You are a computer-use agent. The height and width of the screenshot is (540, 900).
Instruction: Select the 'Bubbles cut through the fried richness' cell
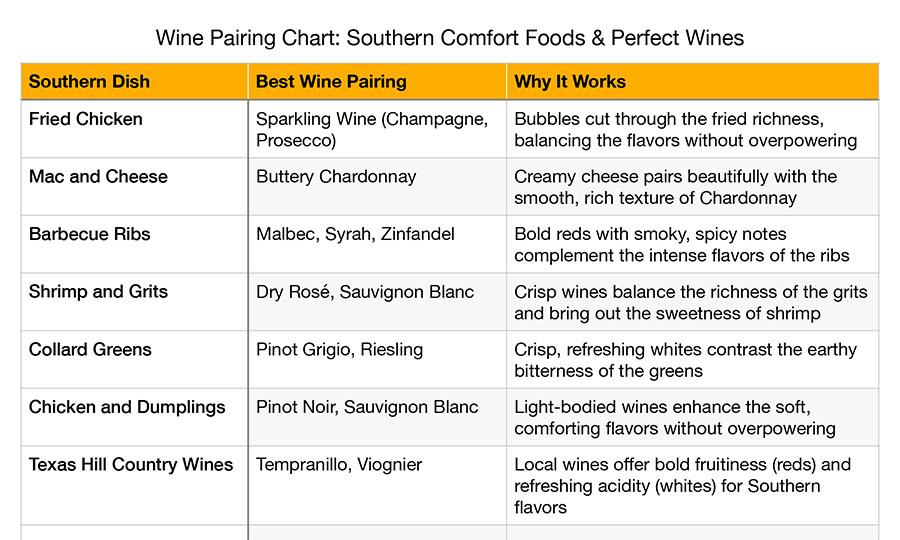[x=692, y=129]
